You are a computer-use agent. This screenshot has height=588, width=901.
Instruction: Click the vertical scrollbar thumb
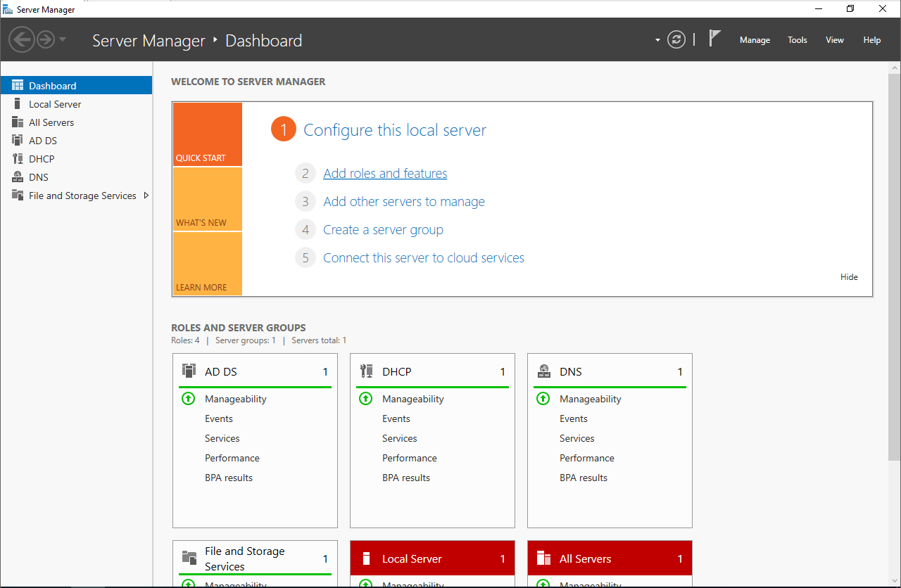click(894, 267)
